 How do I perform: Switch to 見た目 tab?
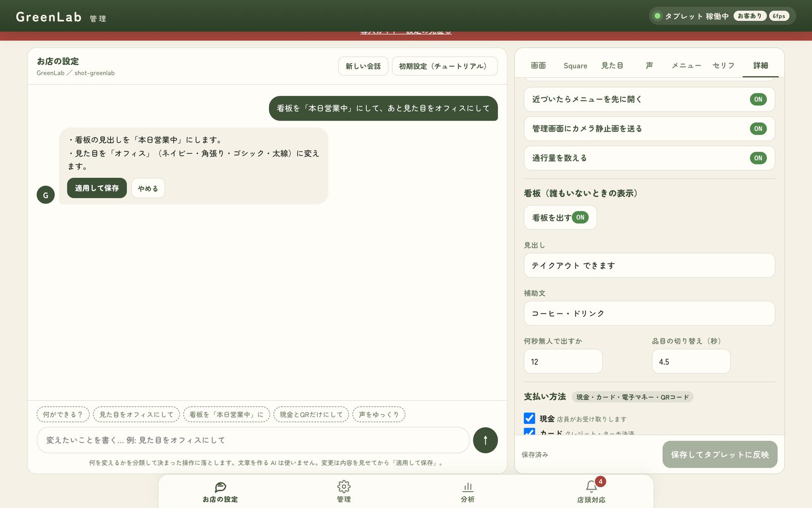coord(612,66)
